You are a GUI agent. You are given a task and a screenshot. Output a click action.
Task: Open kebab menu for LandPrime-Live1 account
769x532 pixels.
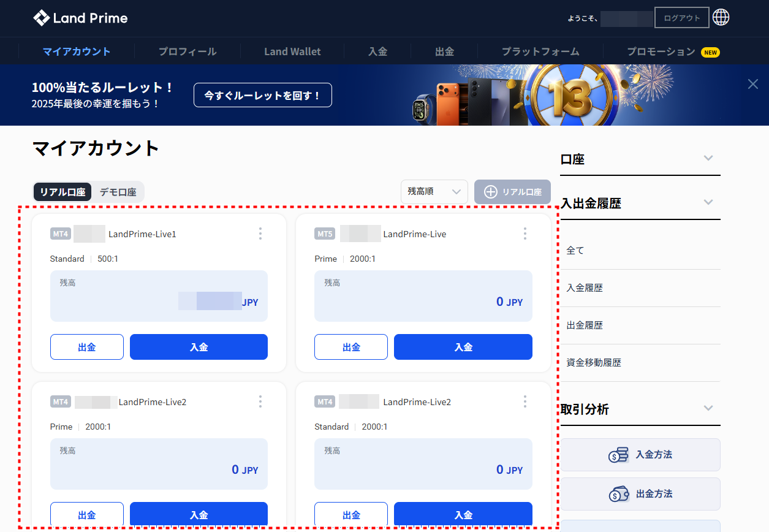pos(260,234)
